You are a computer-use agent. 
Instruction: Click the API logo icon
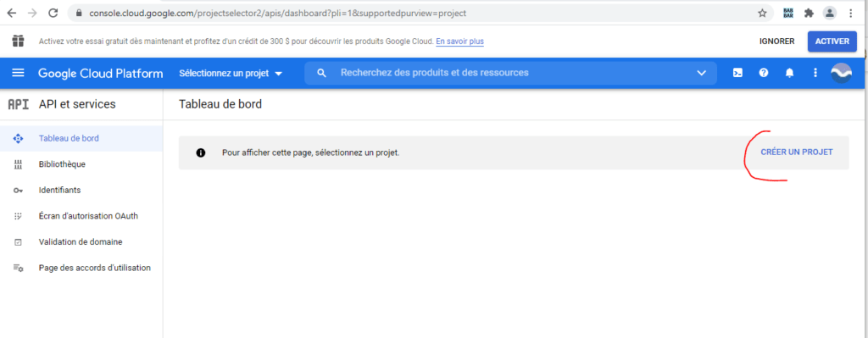point(19,104)
